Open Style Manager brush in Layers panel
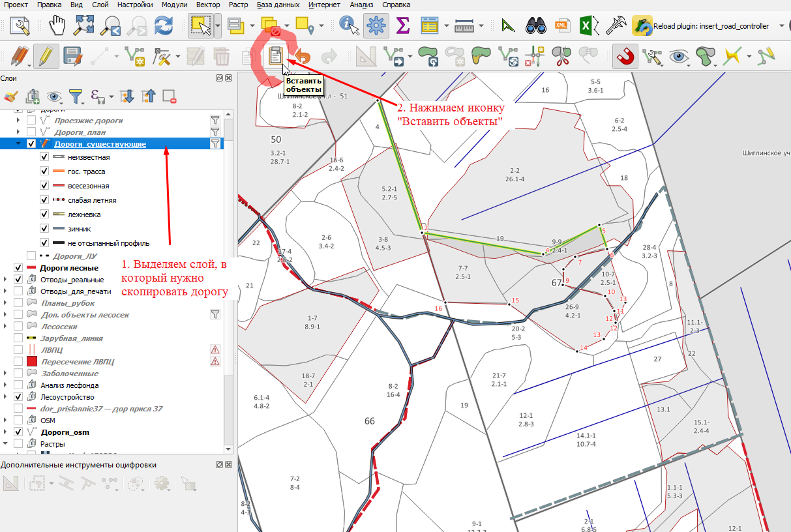This screenshot has height=532, width=791. pyautogui.click(x=10, y=96)
